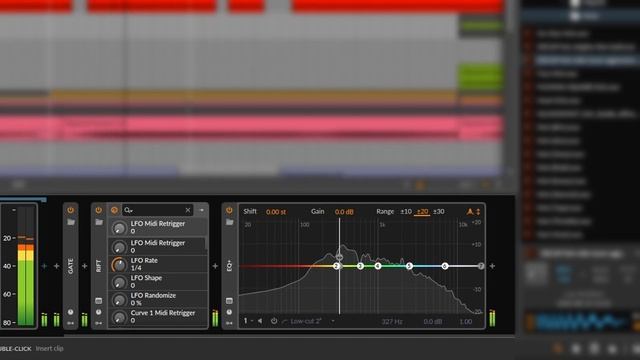
Task: Click the Curve 1 Midi Retrigger knob
Action: [x=119, y=317]
